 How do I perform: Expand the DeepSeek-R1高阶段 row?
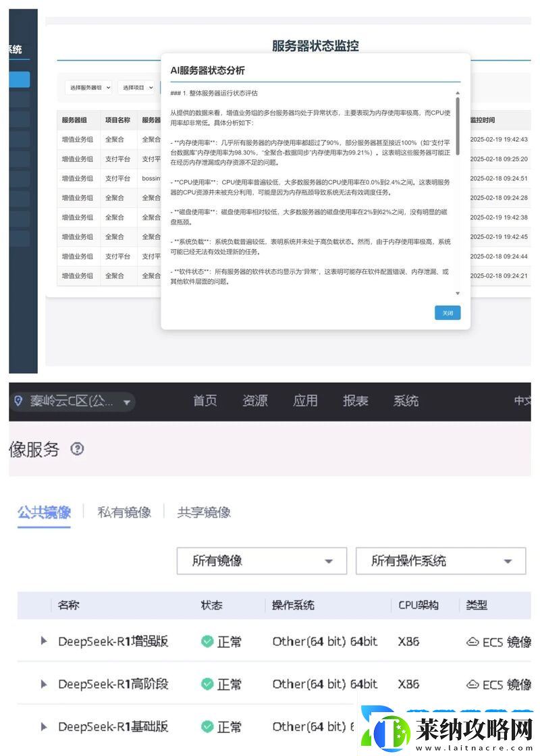[x=44, y=684]
